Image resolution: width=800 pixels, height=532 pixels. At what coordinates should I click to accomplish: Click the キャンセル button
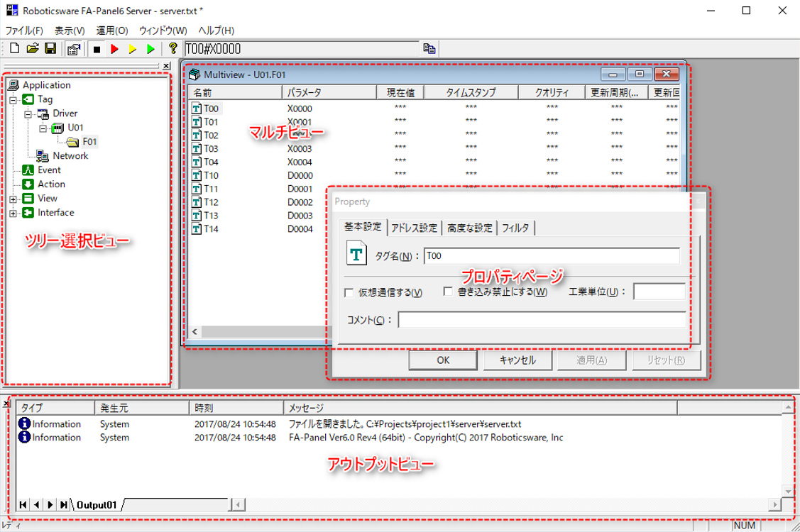pos(517,360)
